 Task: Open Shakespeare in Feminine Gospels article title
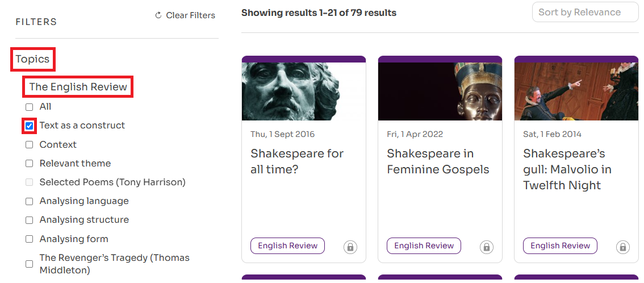coord(438,161)
